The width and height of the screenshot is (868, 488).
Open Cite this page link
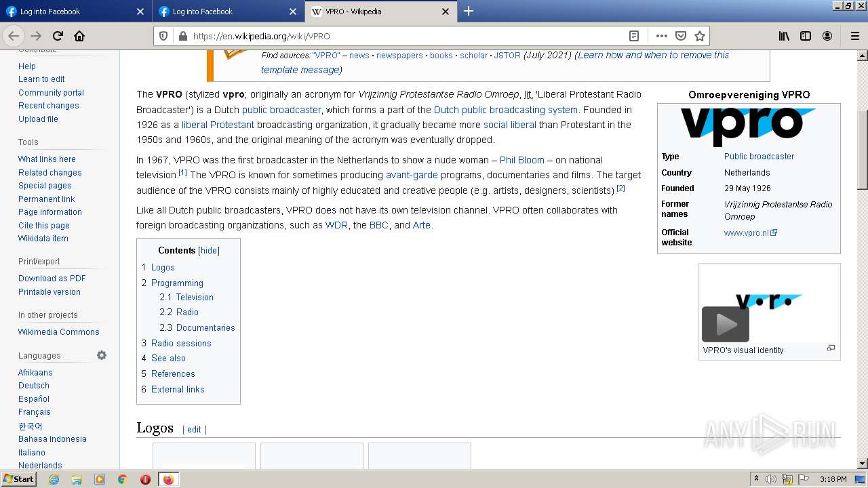pyautogui.click(x=44, y=225)
